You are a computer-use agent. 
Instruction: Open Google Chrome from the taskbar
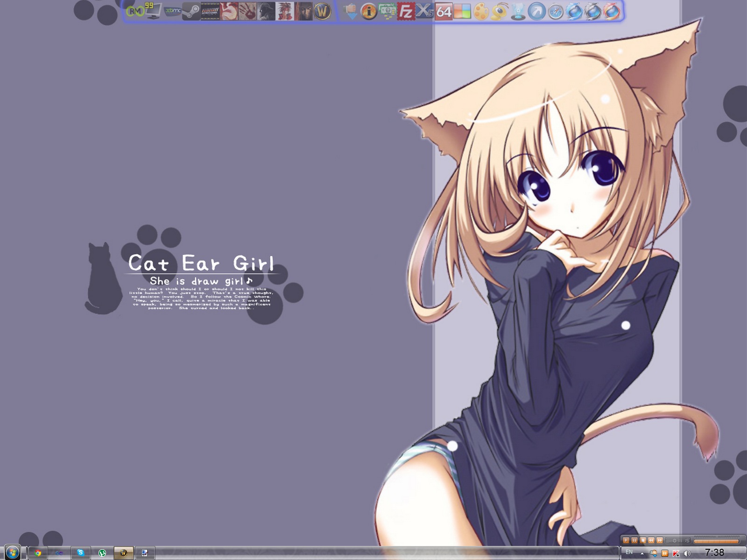(38, 553)
